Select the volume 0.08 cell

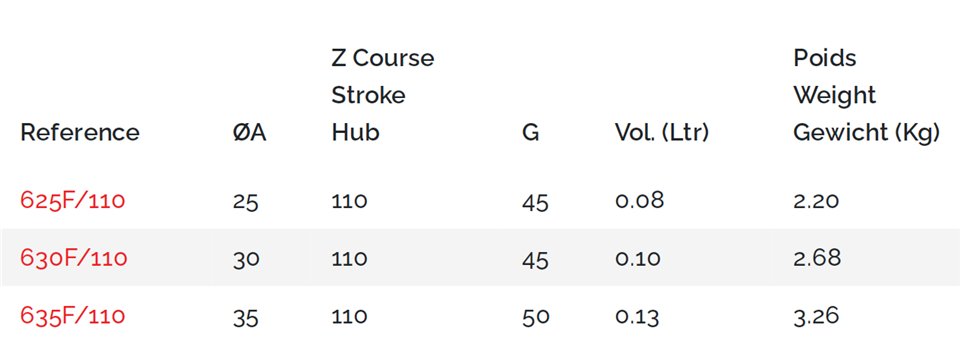tap(639, 200)
